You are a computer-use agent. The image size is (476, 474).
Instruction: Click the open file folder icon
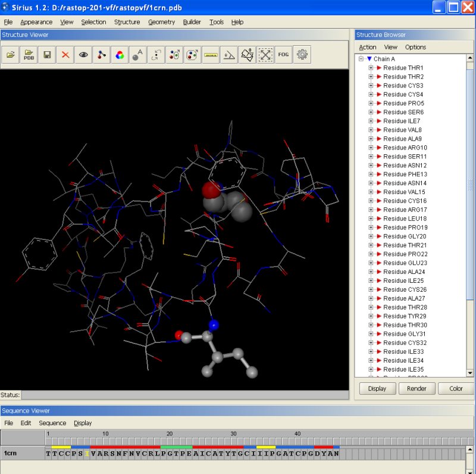point(10,55)
